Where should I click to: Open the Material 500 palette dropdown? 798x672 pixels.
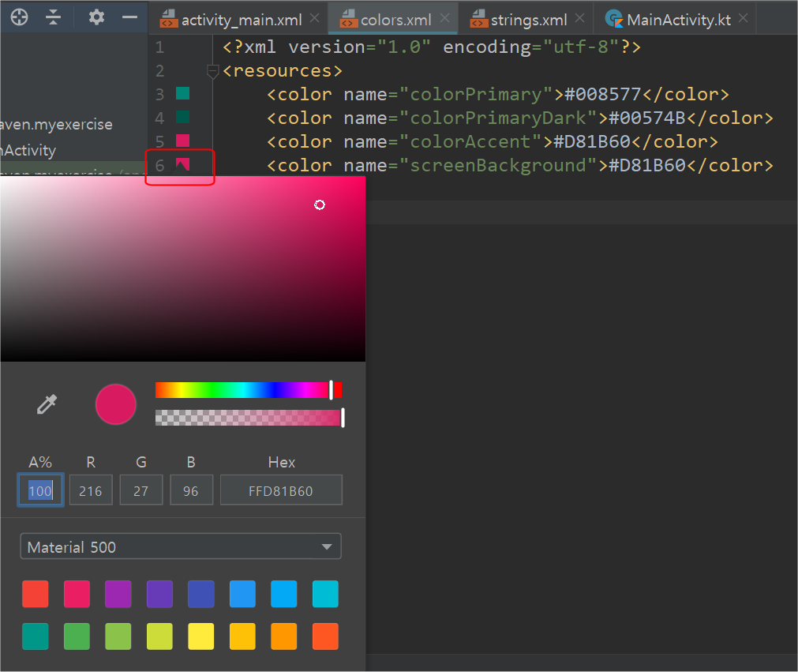tap(180, 546)
